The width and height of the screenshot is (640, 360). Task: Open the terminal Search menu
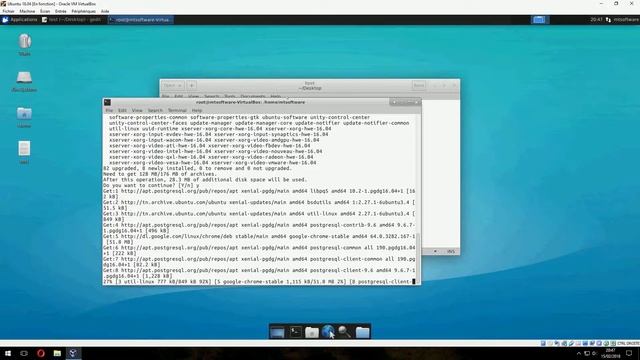(x=155, y=110)
